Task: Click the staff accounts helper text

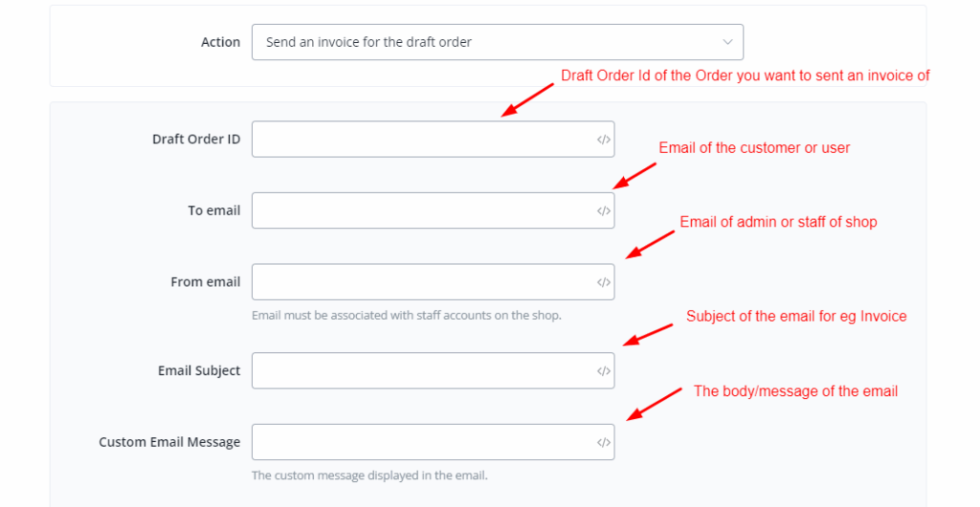Action: 406,315
